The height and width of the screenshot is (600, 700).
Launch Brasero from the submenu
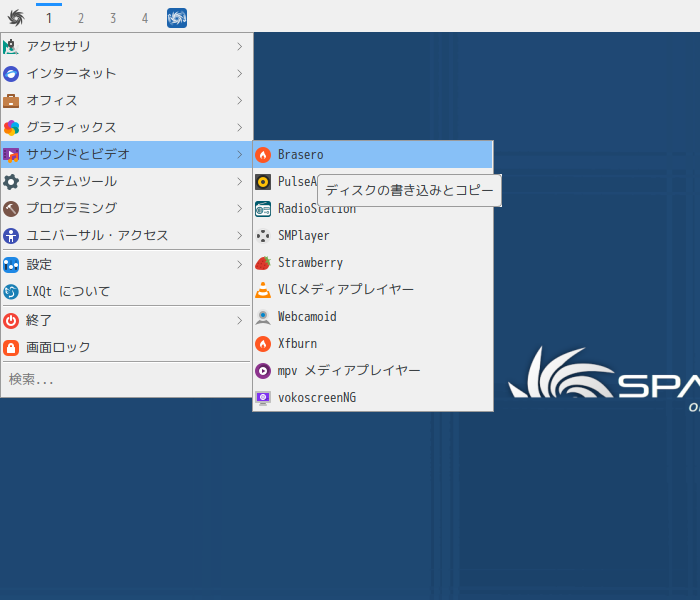click(x=373, y=155)
